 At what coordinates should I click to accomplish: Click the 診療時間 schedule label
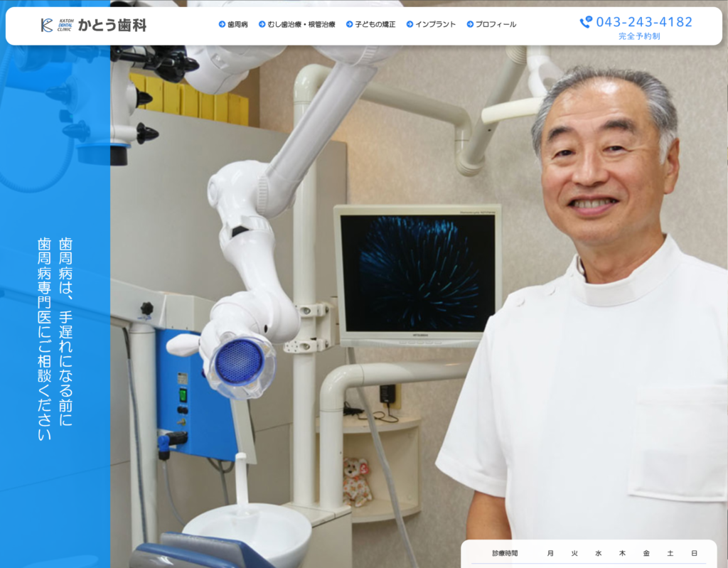505,553
